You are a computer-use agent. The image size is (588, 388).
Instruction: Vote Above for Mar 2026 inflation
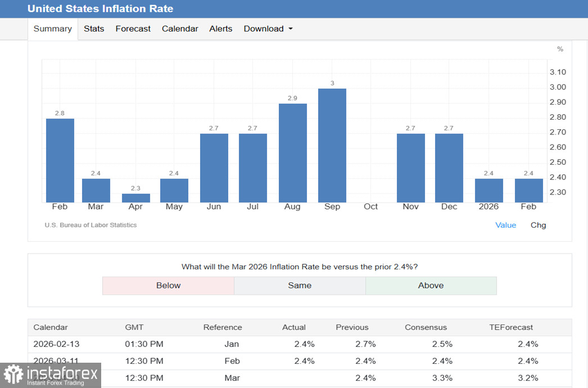tap(431, 286)
